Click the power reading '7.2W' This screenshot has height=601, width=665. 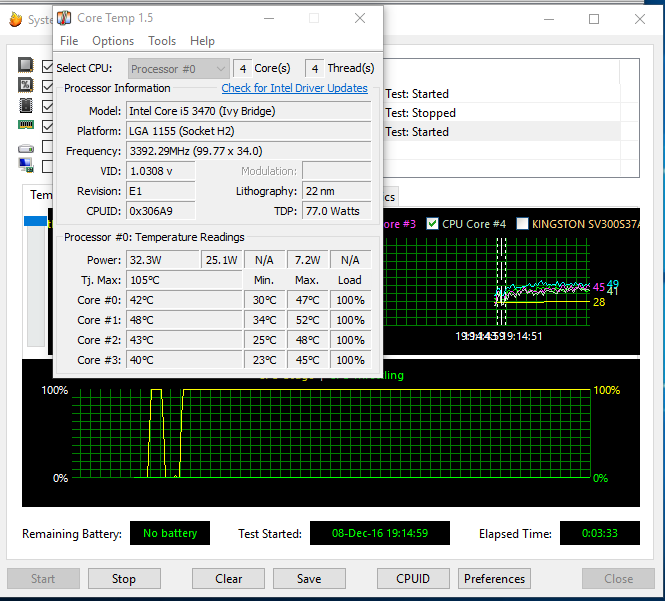pyautogui.click(x=308, y=260)
